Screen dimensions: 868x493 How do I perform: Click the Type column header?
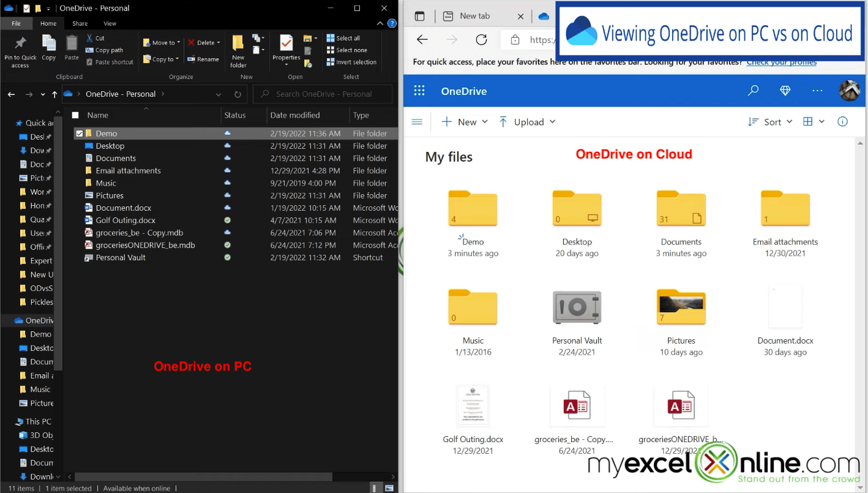pos(373,115)
